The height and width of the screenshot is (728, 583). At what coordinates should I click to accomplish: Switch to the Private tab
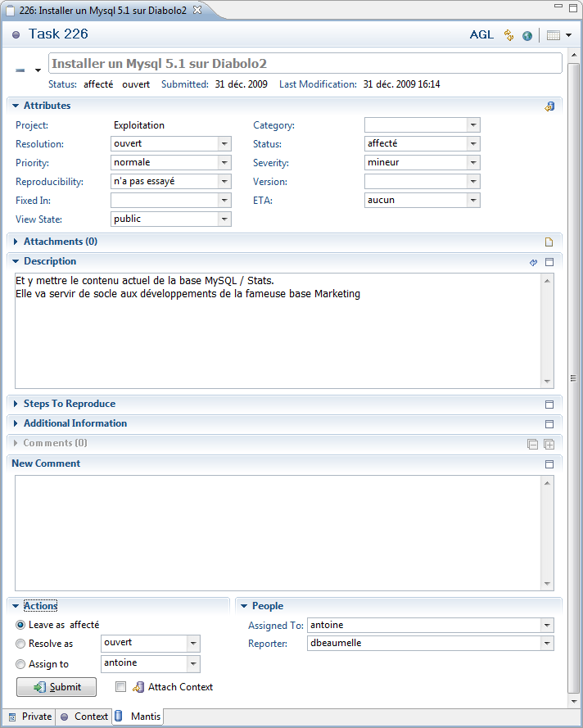(29, 717)
